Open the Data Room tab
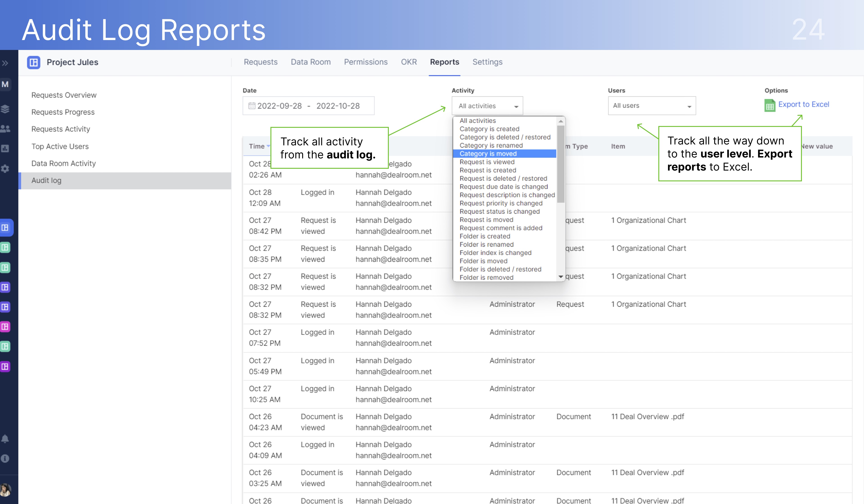 click(x=310, y=62)
